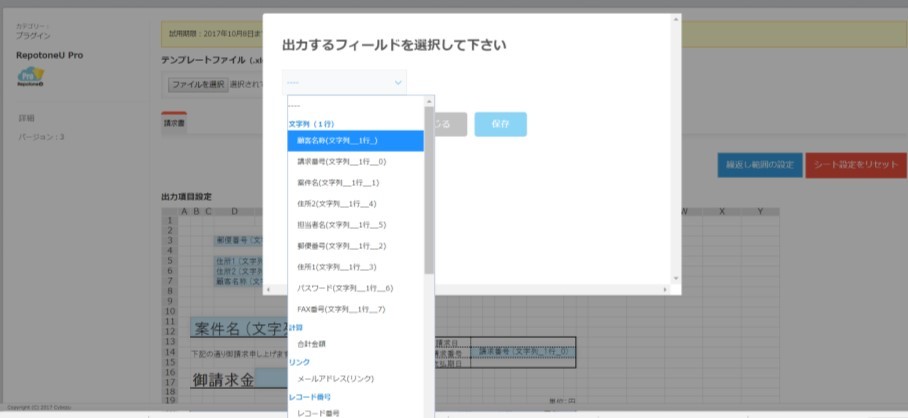Screen dimensions: 908x418
Task: Pick the 案件名(文字列__1行__1) option
Action: [356, 183]
